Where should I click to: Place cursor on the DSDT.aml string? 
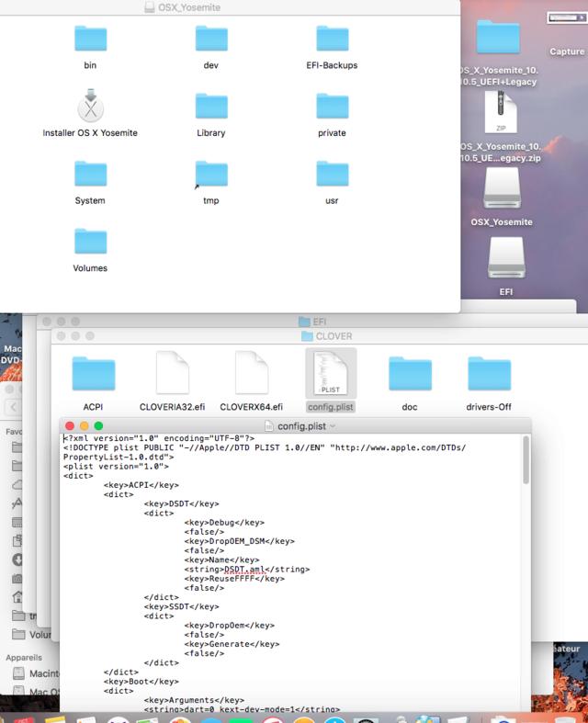pyautogui.click(x=244, y=570)
